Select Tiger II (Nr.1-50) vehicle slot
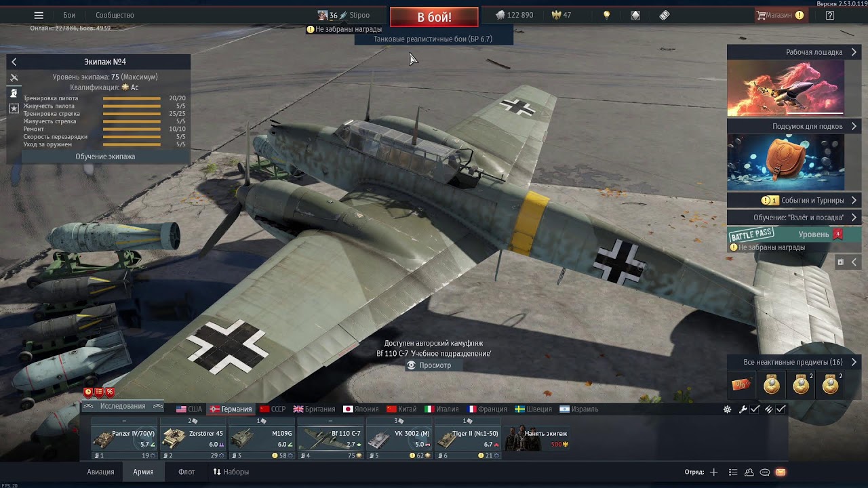The width and height of the screenshot is (868, 488). [467, 439]
